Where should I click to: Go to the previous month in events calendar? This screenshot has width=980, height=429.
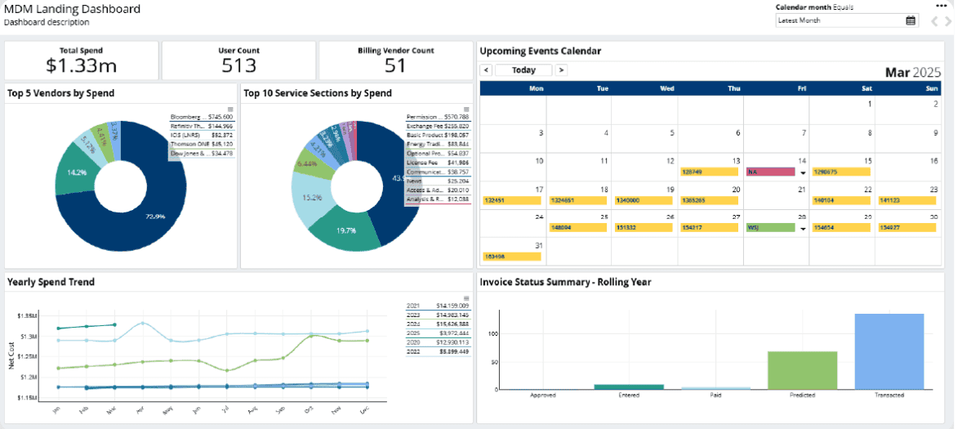tap(486, 70)
